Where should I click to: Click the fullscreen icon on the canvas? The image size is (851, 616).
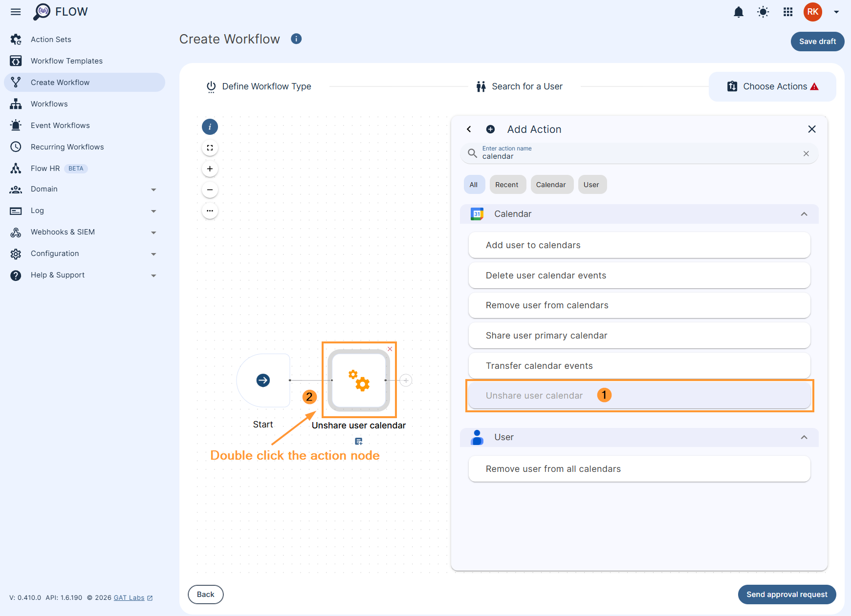210,148
